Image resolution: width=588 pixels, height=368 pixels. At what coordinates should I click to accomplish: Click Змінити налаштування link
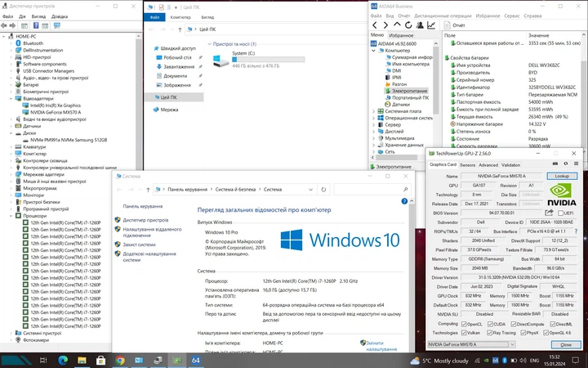tap(381, 346)
